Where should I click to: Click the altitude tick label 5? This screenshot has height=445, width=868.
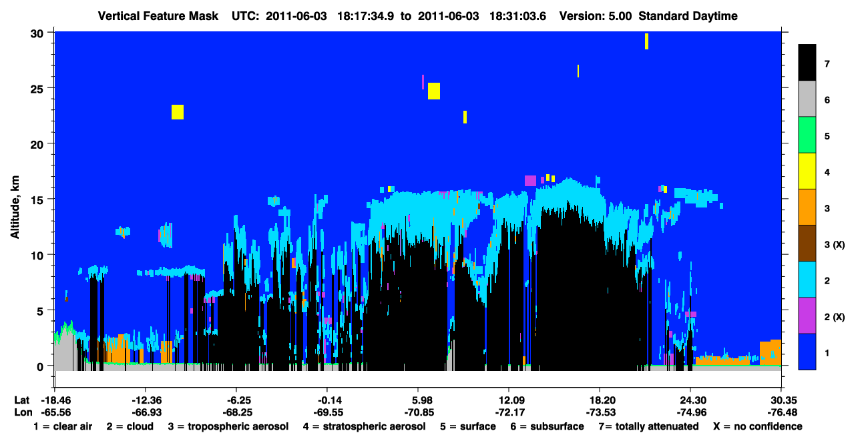coord(41,310)
